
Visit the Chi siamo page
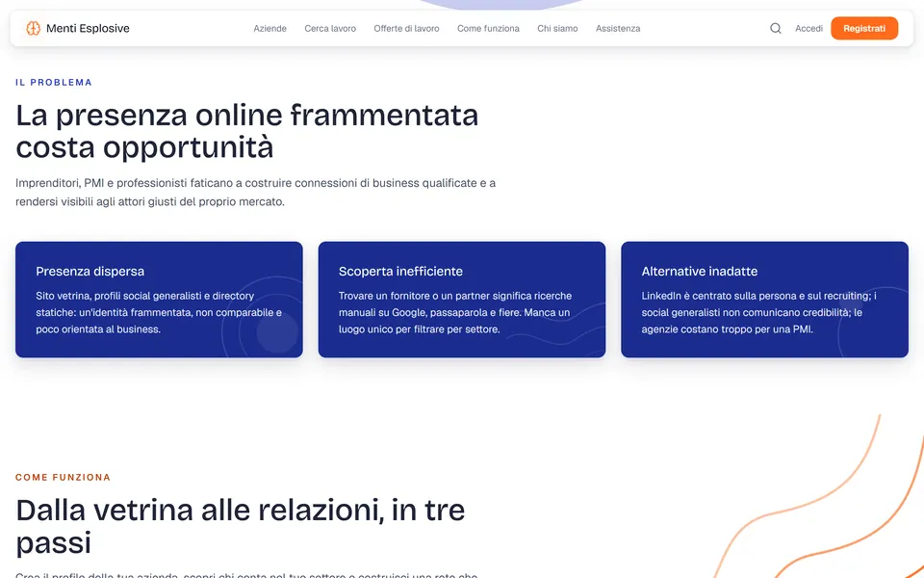click(557, 28)
